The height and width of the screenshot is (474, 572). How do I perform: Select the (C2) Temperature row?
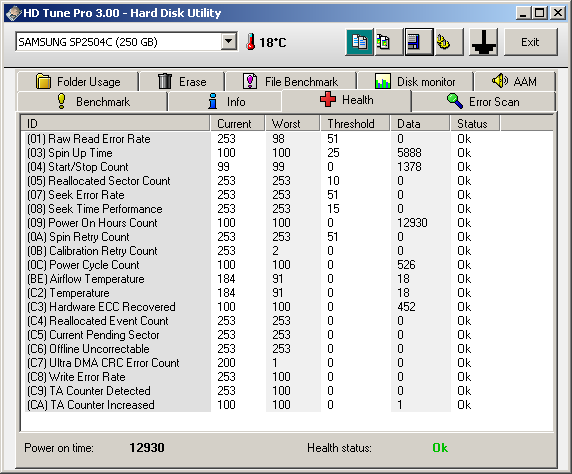point(287,293)
